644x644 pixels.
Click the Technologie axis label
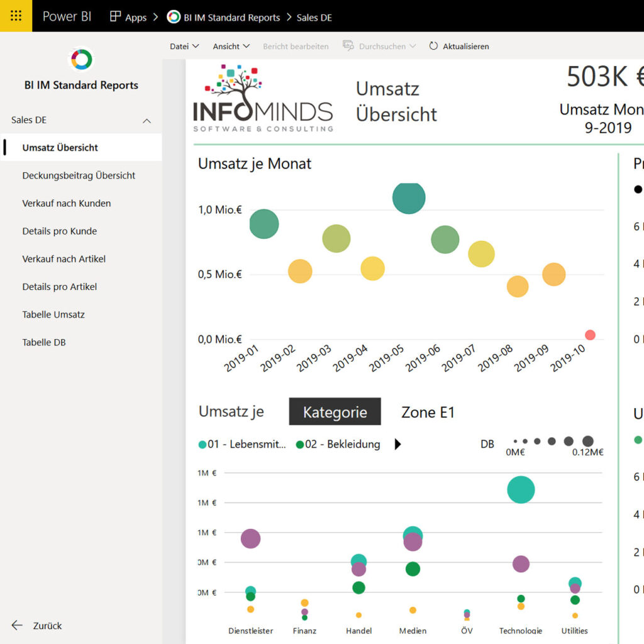[521, 630]
